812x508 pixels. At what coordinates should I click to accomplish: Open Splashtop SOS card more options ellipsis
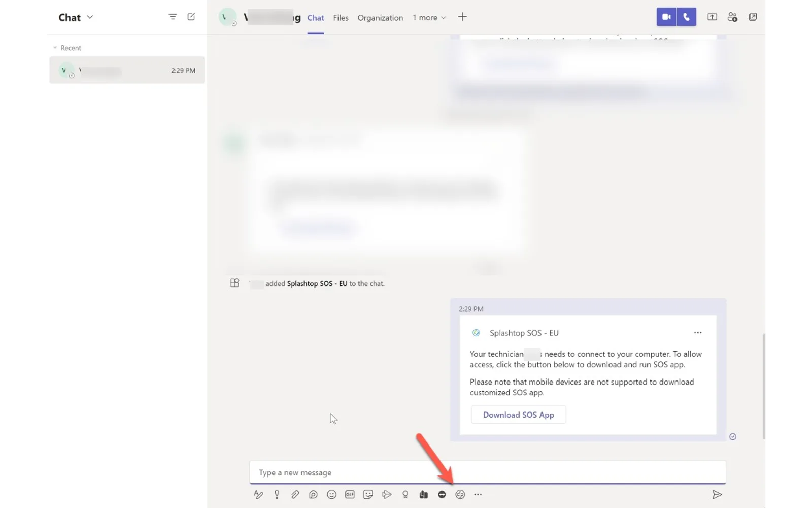[x=698, y=333]
